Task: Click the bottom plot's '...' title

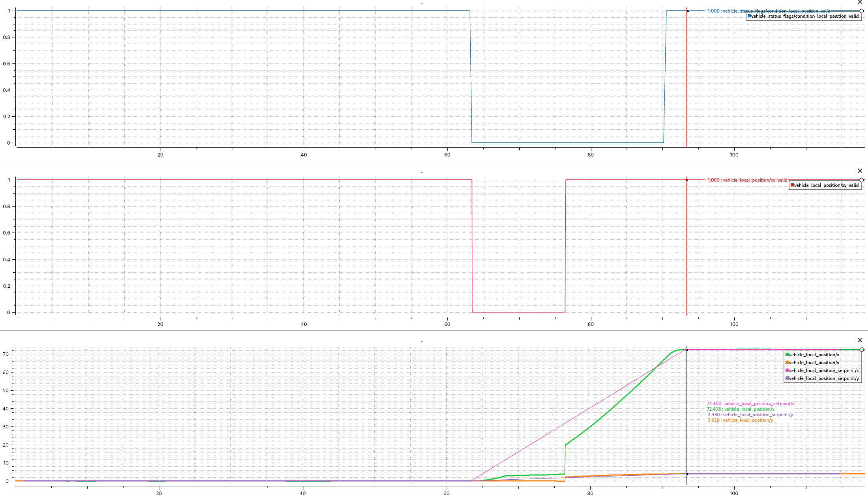Action: (421, 341)
